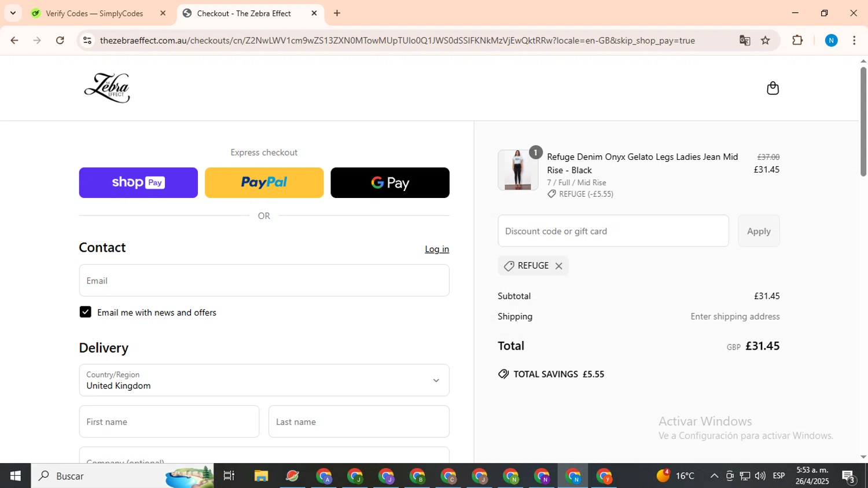Click the Discount code or gift card field

(613, 231)
